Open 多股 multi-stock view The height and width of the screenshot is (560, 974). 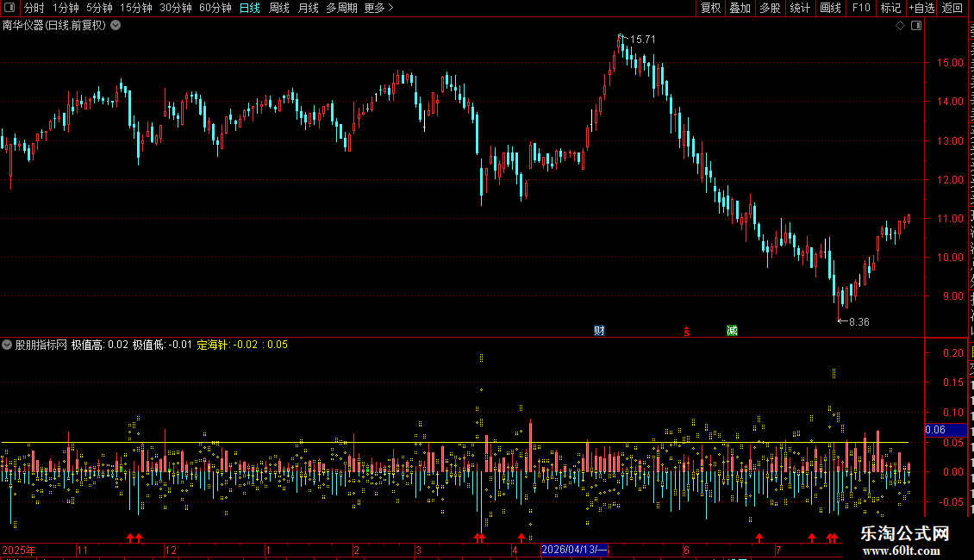(x=771, y=8)
